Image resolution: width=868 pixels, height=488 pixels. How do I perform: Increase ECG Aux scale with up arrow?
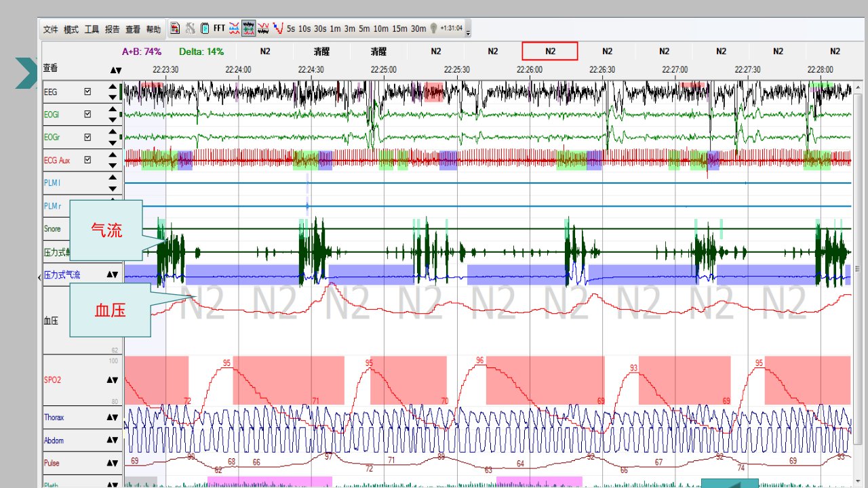click(x=113, y=156)
